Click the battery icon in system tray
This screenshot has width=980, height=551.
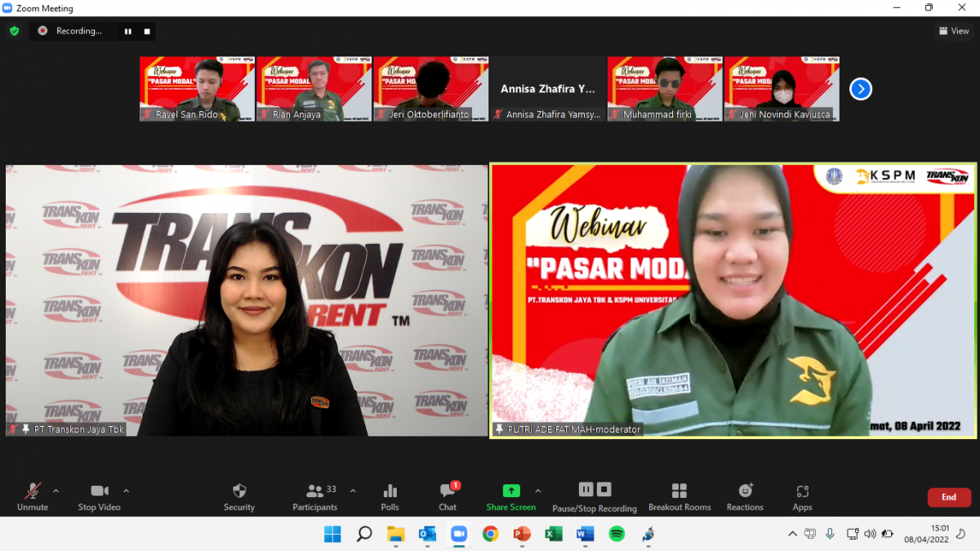[x=889, y=534]
